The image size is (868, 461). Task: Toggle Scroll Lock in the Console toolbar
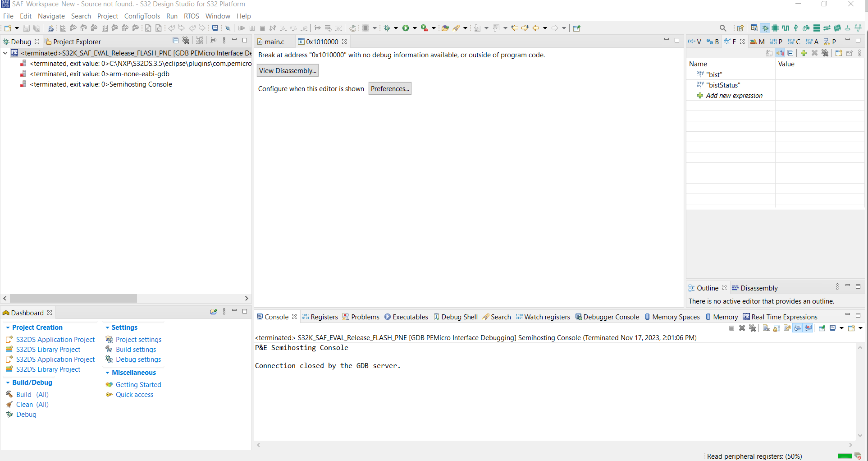coord(776,328)
